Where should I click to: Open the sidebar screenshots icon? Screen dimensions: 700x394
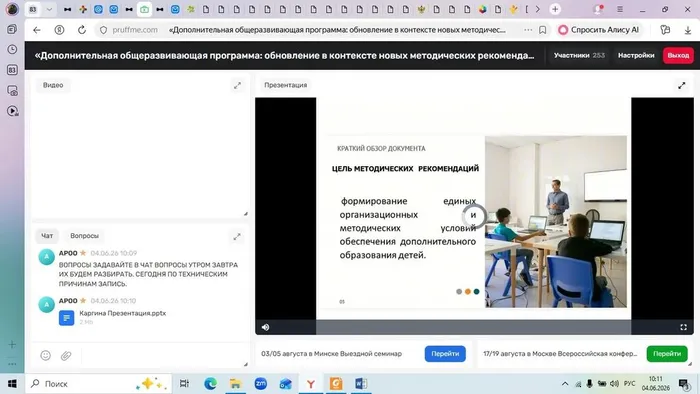coord(12,91)
